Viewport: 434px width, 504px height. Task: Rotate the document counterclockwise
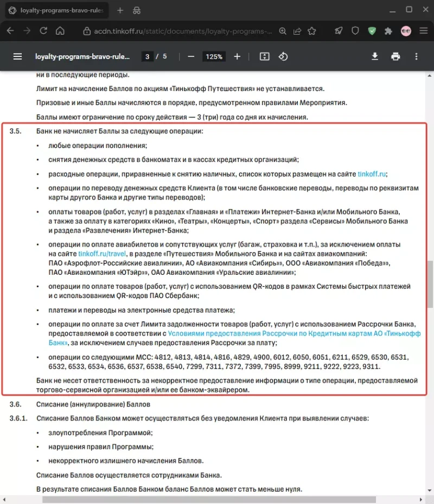283,56
